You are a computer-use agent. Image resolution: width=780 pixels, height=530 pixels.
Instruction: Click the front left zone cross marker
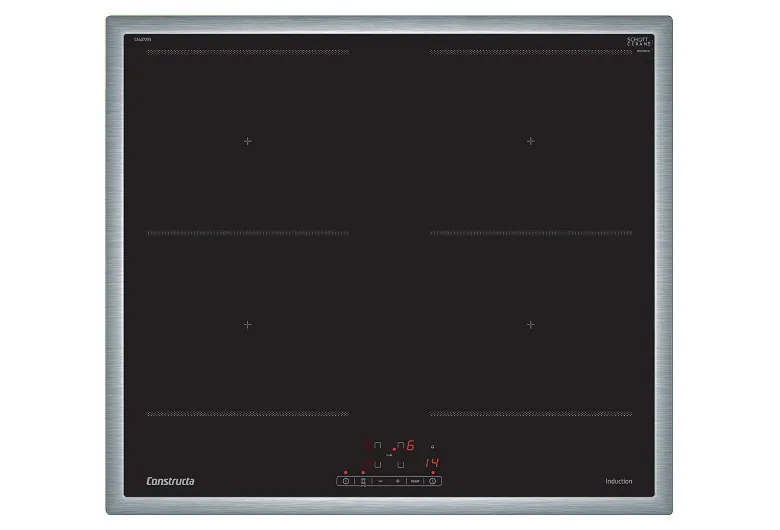pos(248,325)
